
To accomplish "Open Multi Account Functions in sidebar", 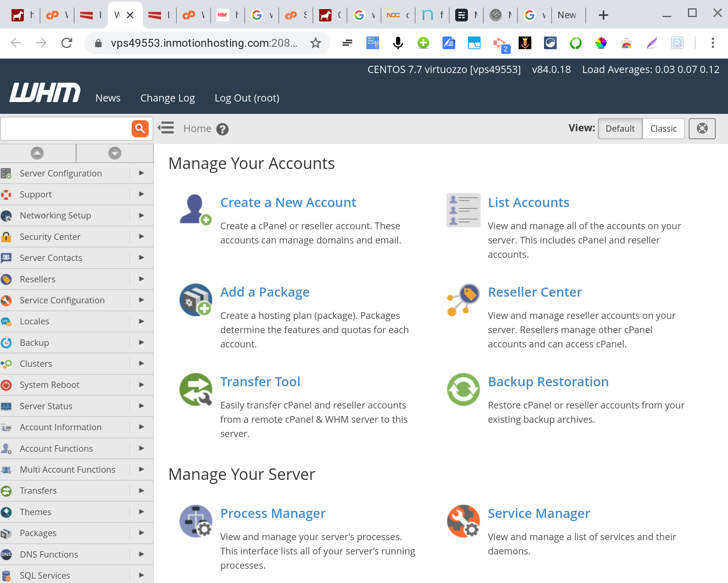I will pos(67,470).
